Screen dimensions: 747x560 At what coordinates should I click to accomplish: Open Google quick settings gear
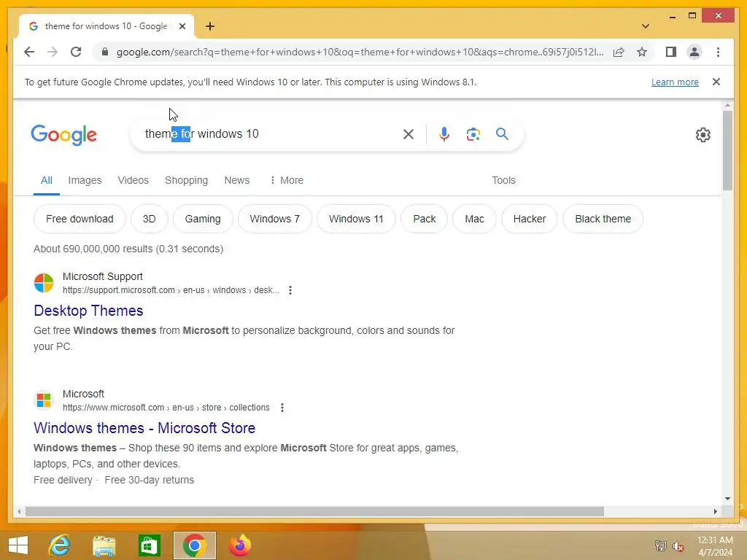pos(703,135)
